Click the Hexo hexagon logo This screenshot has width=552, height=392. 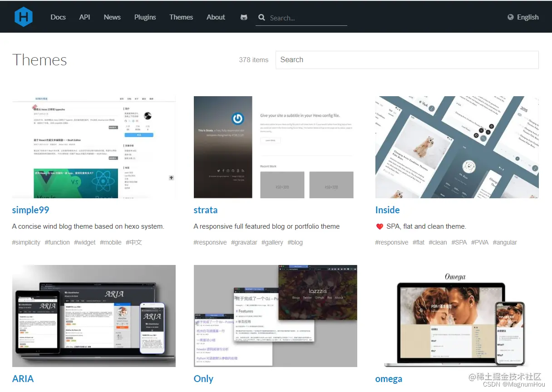[24, 17]
